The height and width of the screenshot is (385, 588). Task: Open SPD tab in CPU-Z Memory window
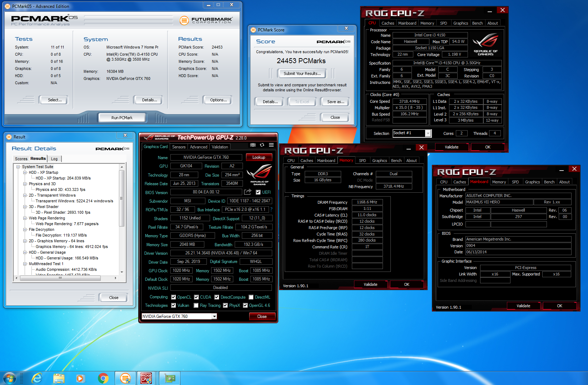click(x=362, y=161)
